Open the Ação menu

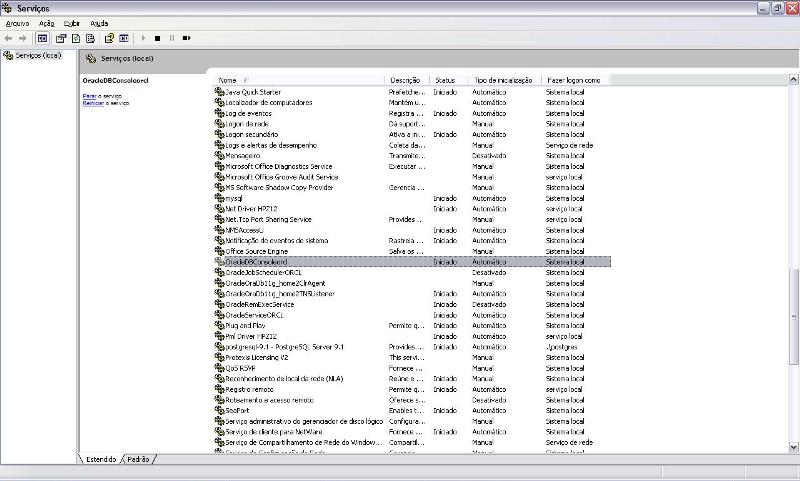[46, 23]
